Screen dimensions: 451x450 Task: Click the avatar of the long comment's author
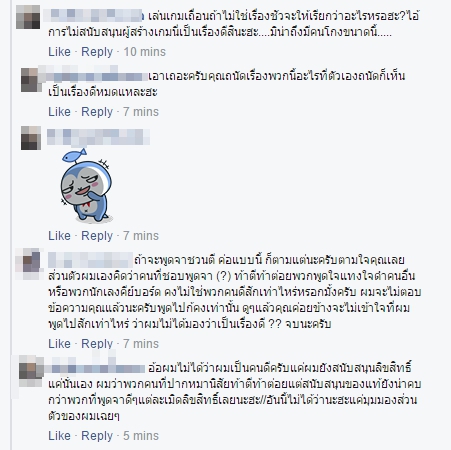click(x=29, y=263)
